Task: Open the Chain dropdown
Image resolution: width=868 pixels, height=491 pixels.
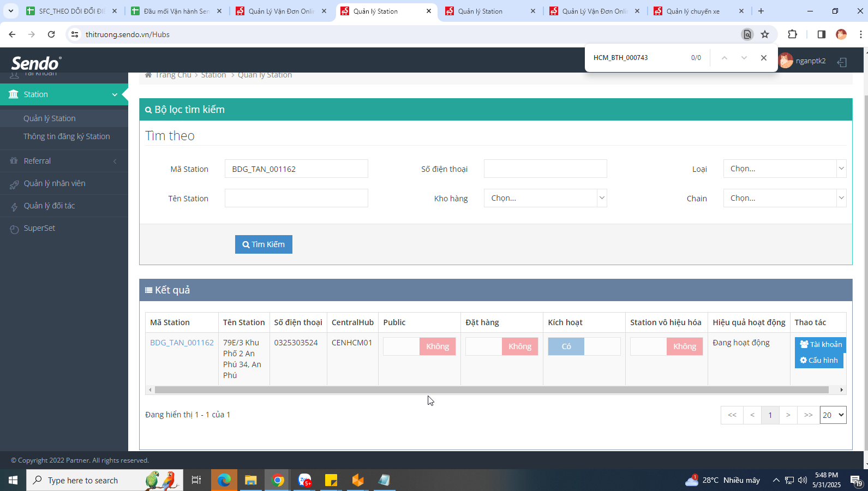Action: 785,198
